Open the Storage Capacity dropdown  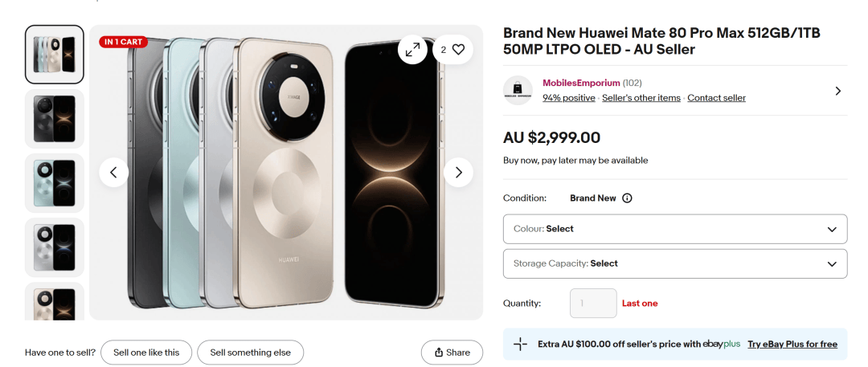tap(675, 263)
